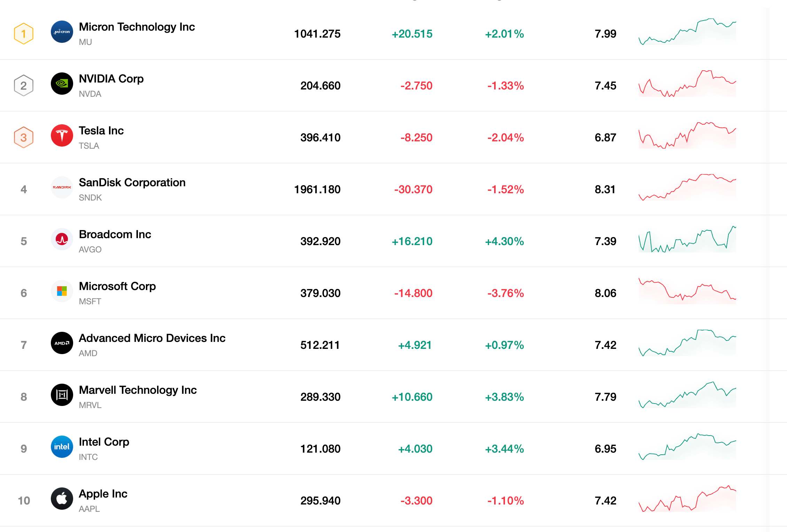The image size is (787, 532).
Task: Open the Advanced Micro Devices Inc link
Action: click(x=152, y=338)
